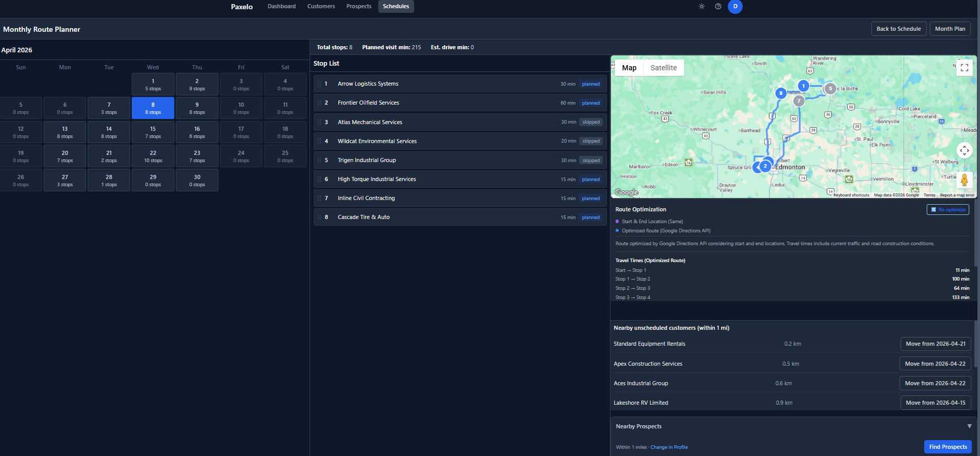
Task: Open map Terms link
Action: tap(929, 195)
